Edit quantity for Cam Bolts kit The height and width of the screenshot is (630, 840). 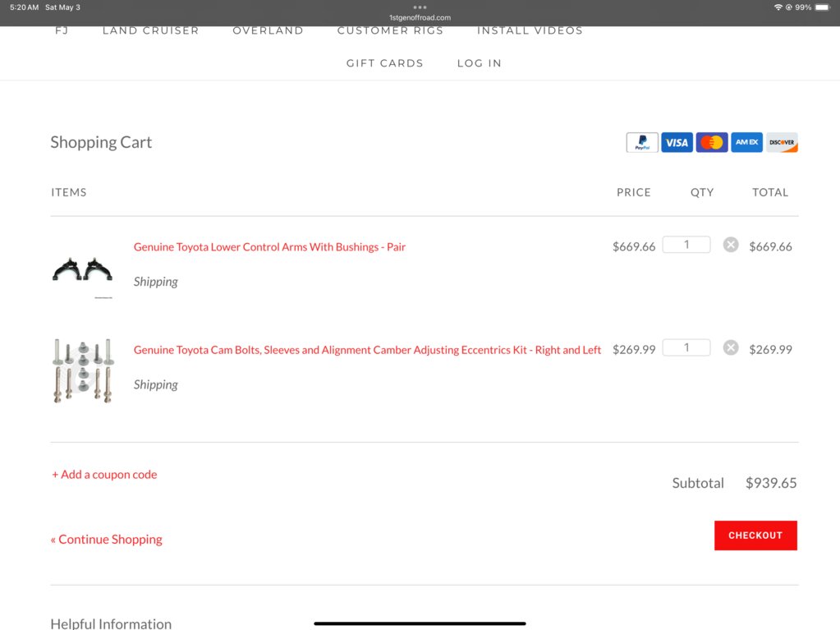686,347
